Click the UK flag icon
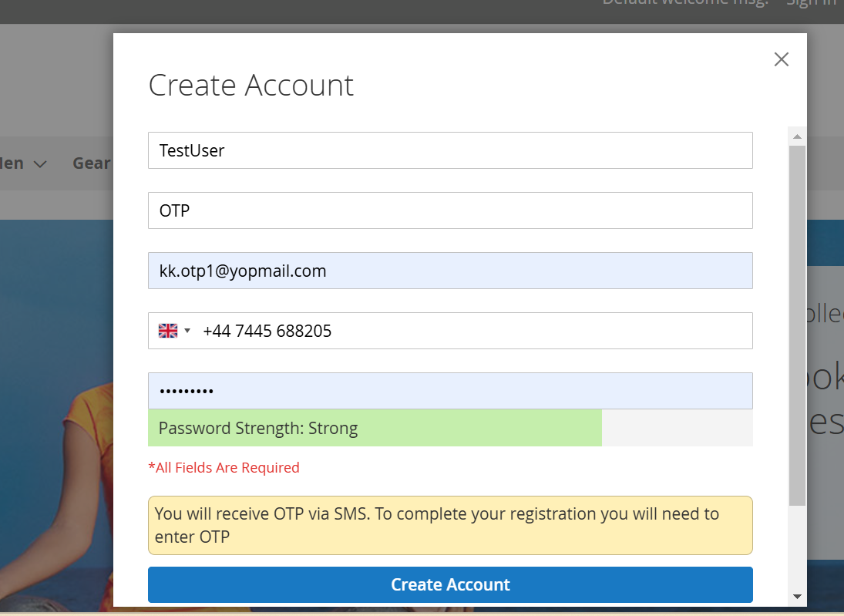Screen dimensions: 844x616 pyautogui.click(x=167, y=331)
